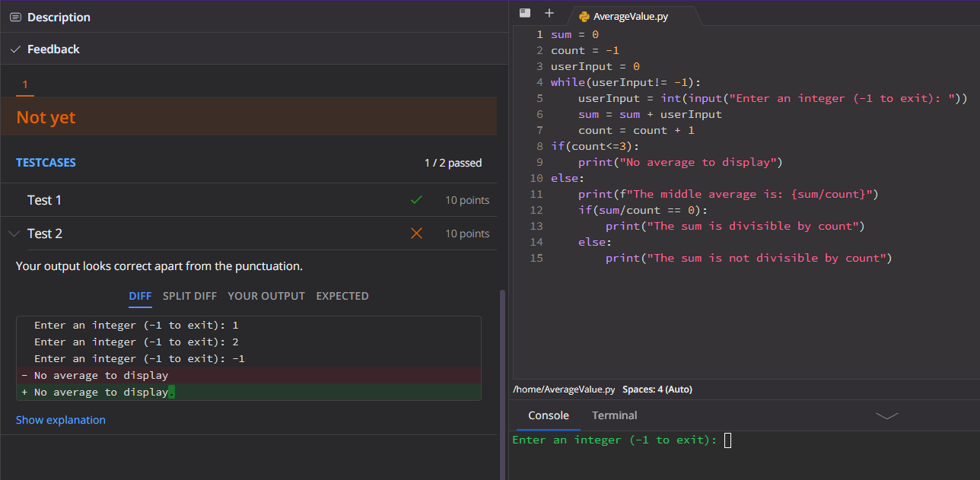Open the Terminal tab
The image size is (980, 480).
point(614,415)
